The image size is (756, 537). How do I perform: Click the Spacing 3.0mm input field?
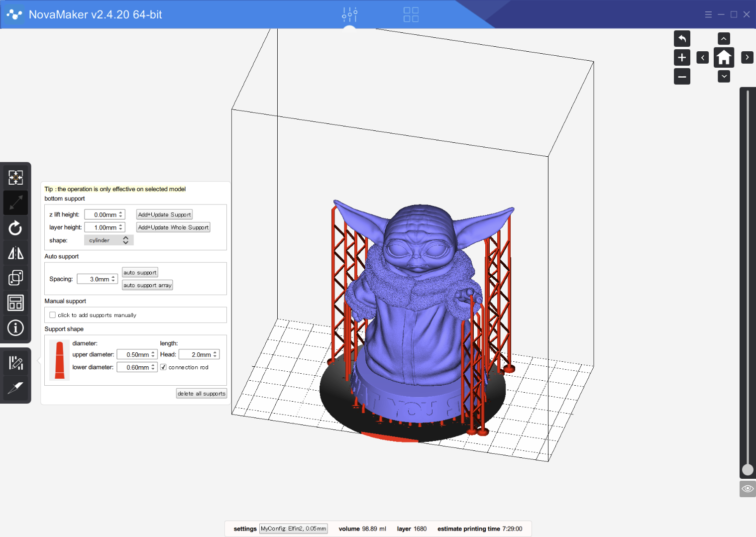97,279
